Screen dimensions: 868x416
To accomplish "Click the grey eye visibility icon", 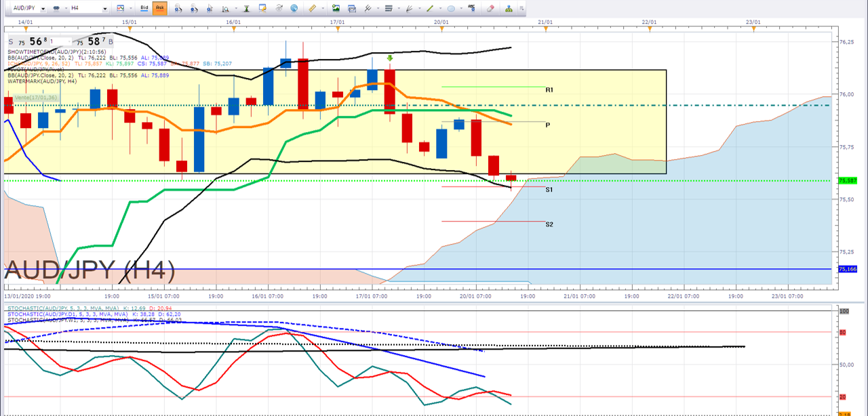I will [x=279, y=8].
